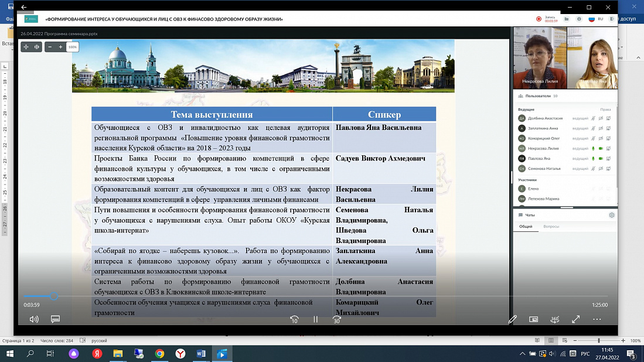Click the fit-to-page arrows icon above slide
Viewport: 644px width, 362px height.
pos(26,47)
